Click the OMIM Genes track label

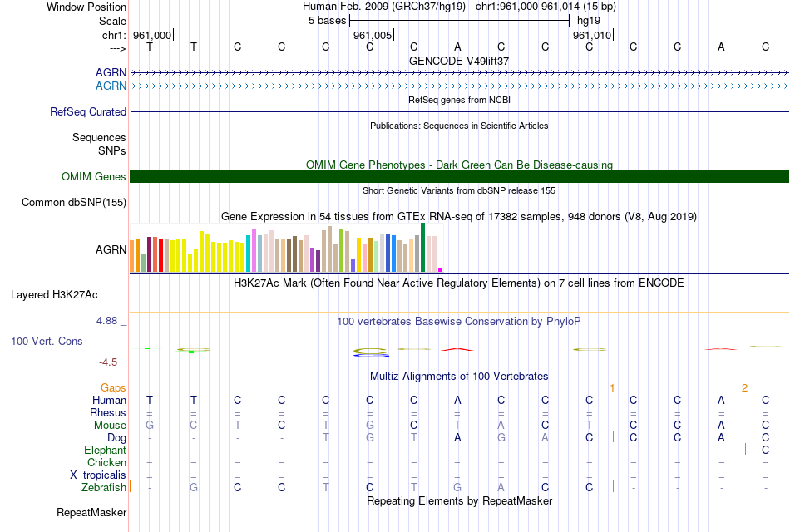[x=94, y=176]
